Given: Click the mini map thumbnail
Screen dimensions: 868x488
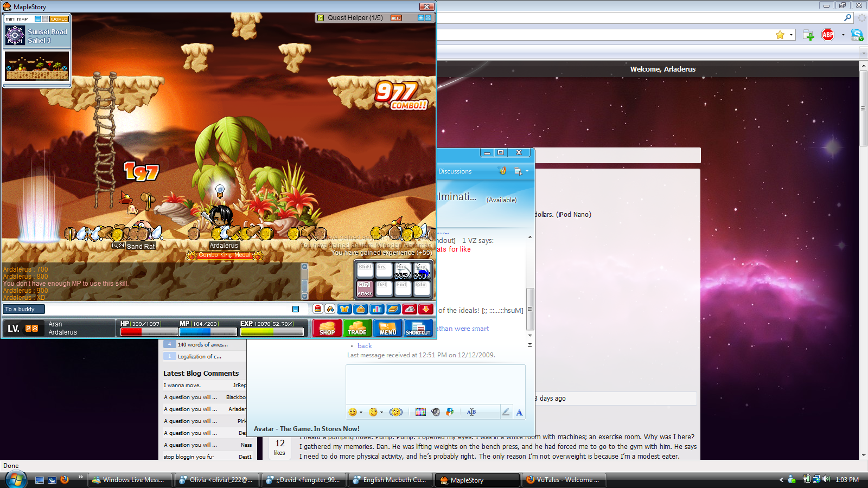Looking at the screenshot, I should (37, 66).
